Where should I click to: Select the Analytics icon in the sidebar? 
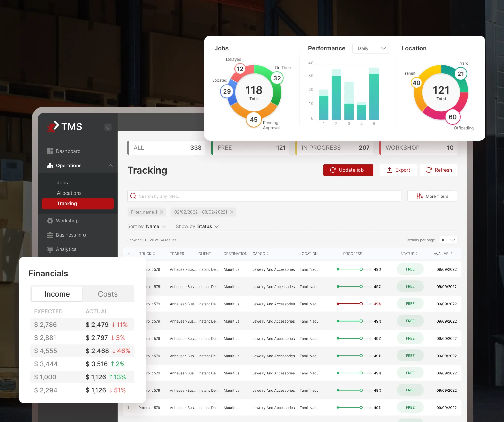50,249
